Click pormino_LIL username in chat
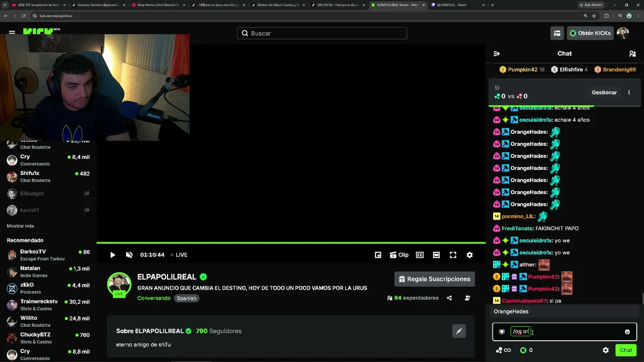 pyautogui.click(x=518, y=216)
